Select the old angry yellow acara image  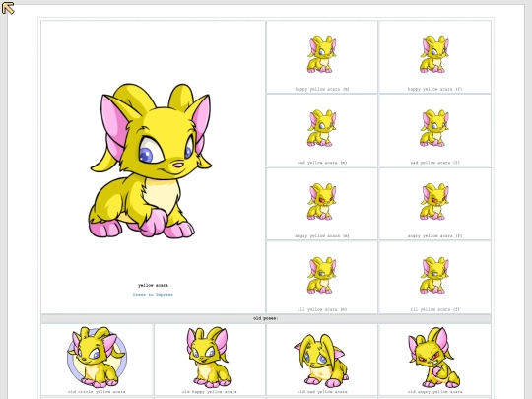tap(434, 358)
